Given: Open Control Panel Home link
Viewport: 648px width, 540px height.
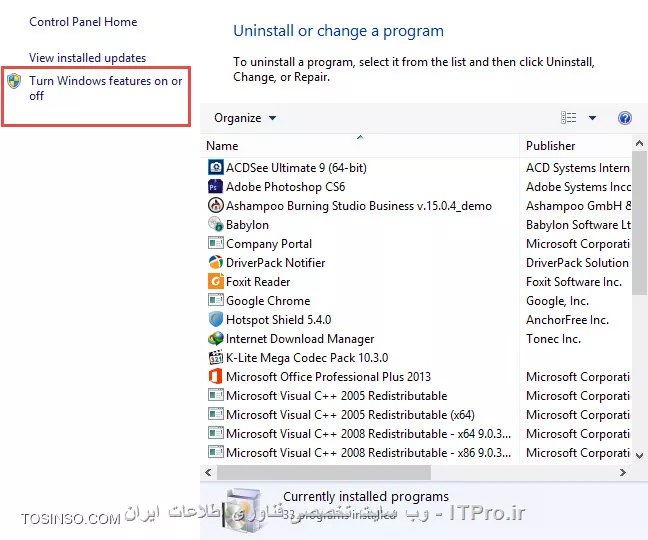Looking at the screenshot, I should (83, 21).
